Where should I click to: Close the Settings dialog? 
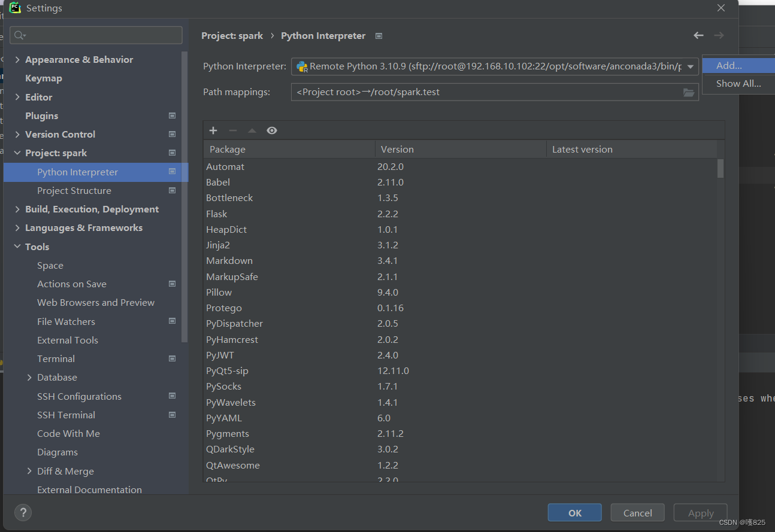(x=721, y=8)
